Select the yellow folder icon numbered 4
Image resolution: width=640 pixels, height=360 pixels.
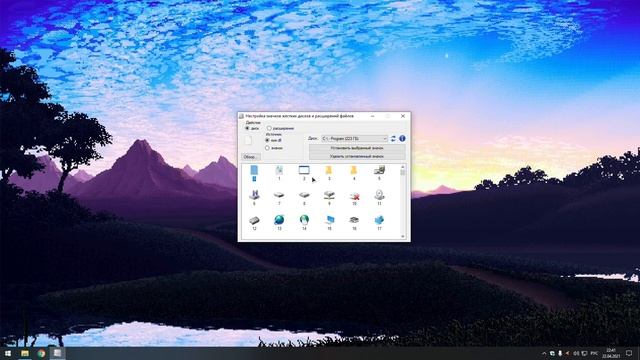[354, 170]
